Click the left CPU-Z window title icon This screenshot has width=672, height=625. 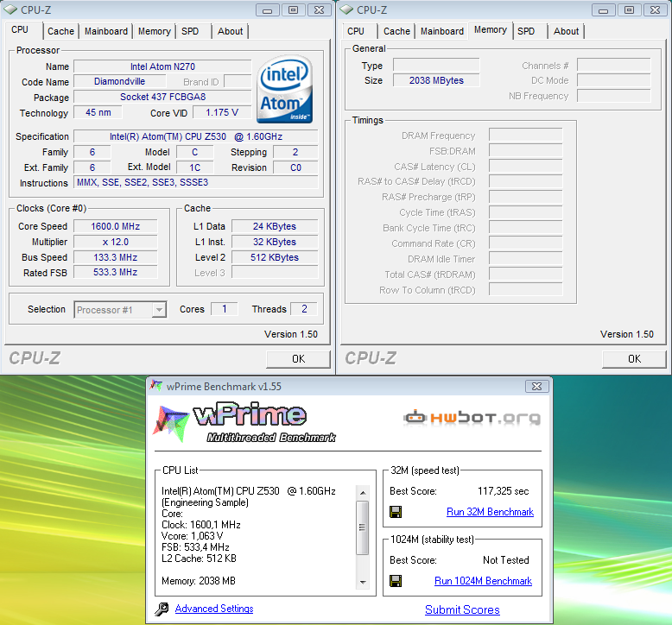[x=10, y=9]
